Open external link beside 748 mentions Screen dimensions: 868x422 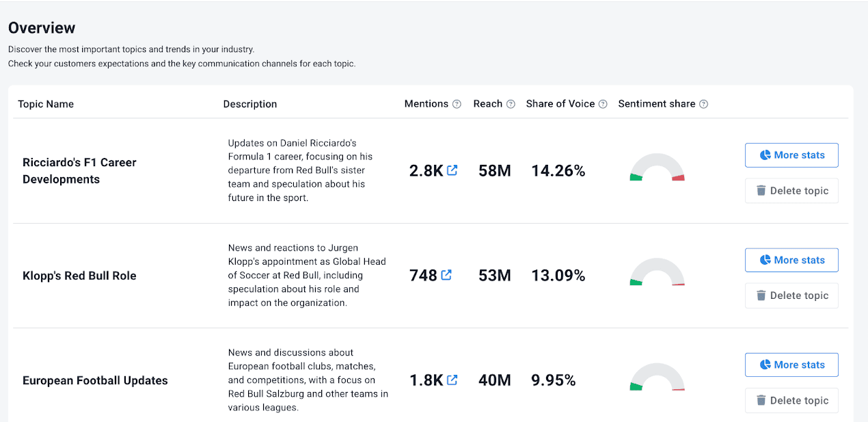447,275
